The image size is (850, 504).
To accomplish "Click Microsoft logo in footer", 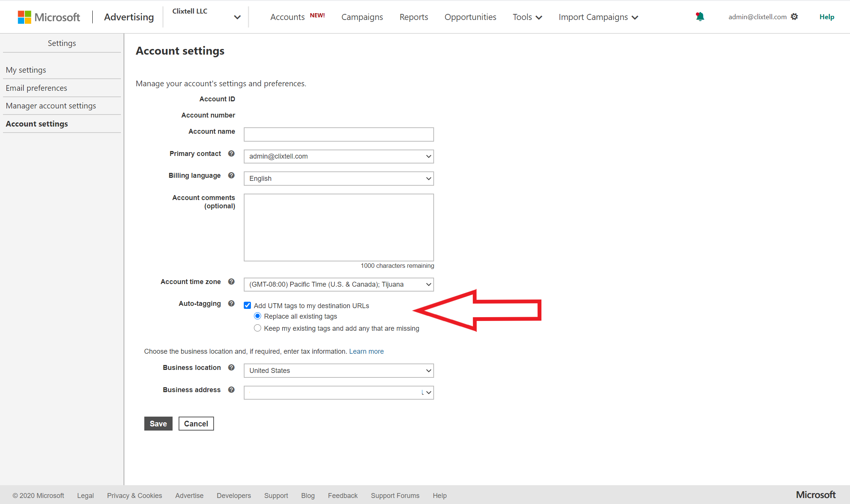I will point(815,495).
